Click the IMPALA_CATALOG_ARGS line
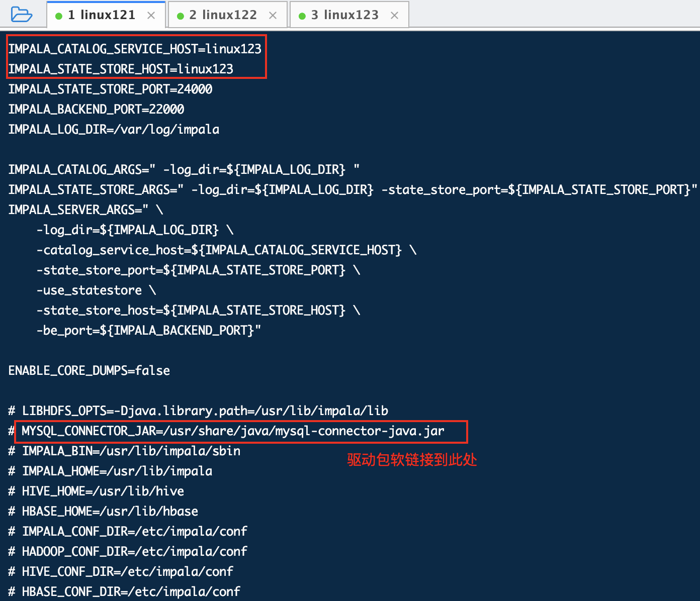 [x=184, y=169]
